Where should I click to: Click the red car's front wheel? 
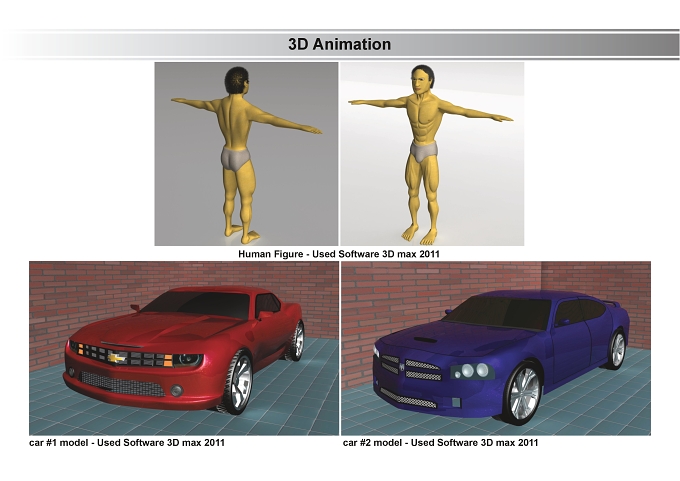coord(238,383)
